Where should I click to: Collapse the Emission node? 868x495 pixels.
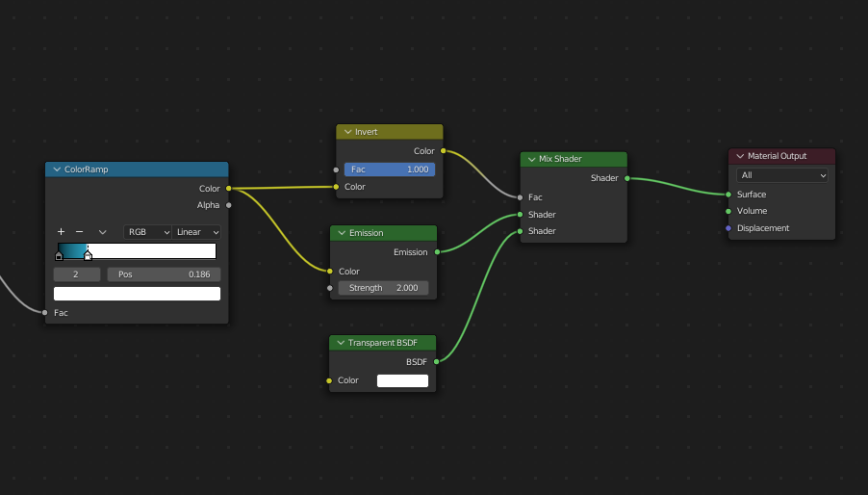coord(342,233)
